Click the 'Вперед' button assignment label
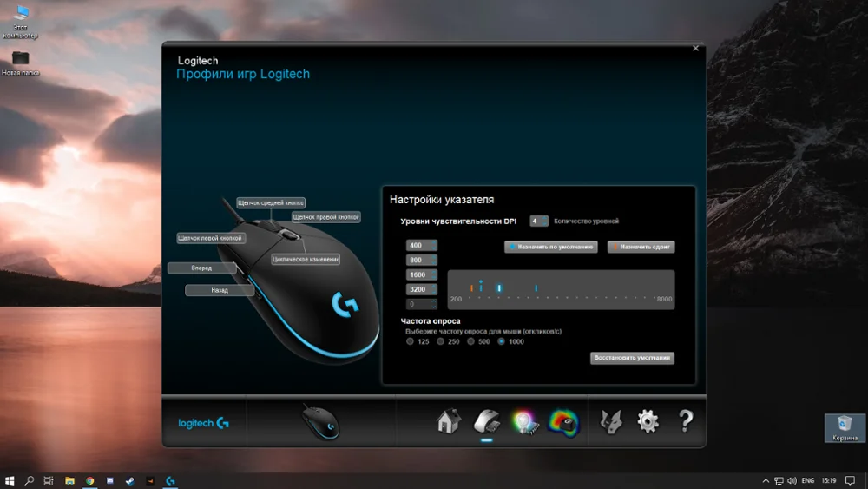 point(201,268)
